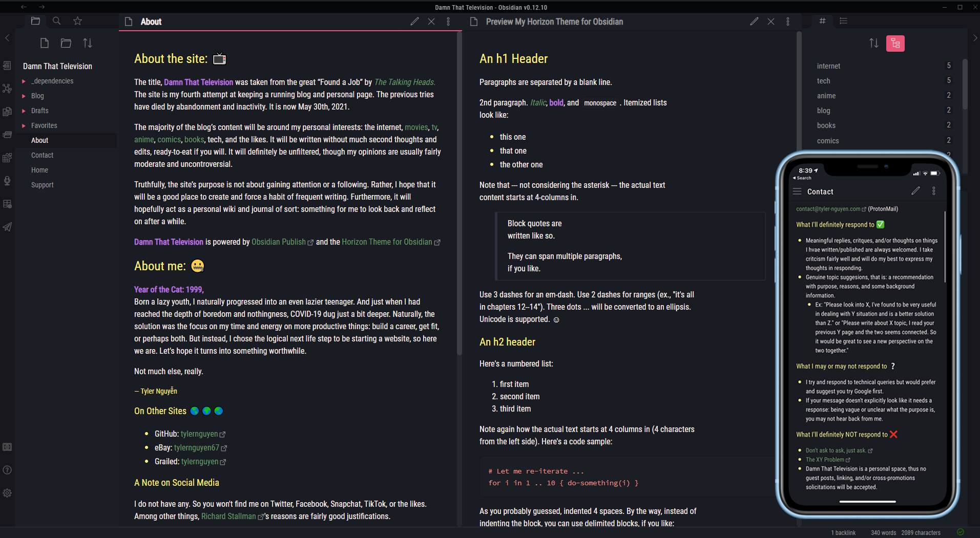Start the audio recorder microphone icon
The width and height of the screenshot is (980, 538).
pyautogui.click(x=7, y=181)
